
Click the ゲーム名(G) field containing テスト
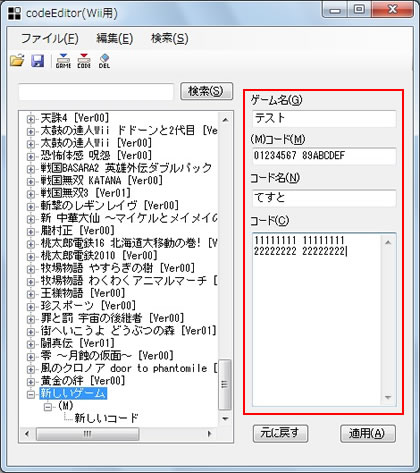(324, 118)
